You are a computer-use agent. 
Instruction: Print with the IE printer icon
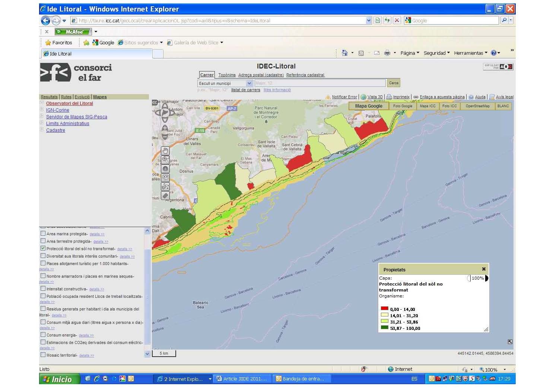387,53
